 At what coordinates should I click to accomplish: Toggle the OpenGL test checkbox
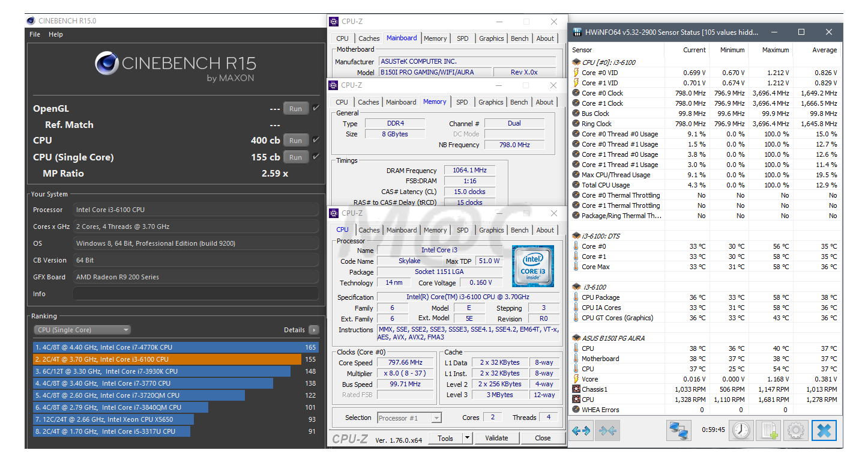pos(316,108)
